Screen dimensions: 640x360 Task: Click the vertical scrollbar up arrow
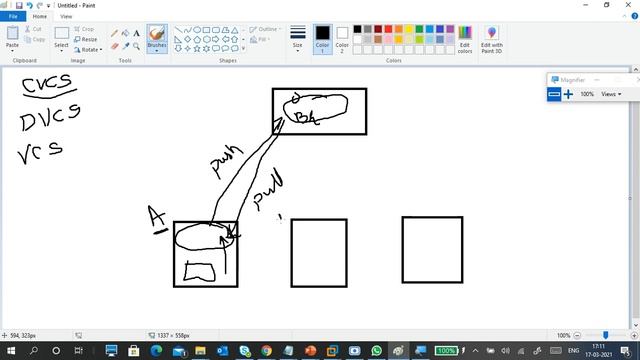point(636,70)
